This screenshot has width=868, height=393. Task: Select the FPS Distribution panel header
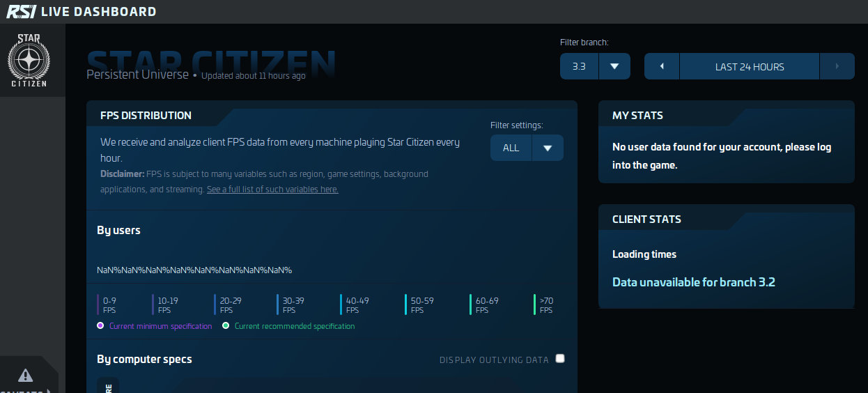tap(146, 116)
